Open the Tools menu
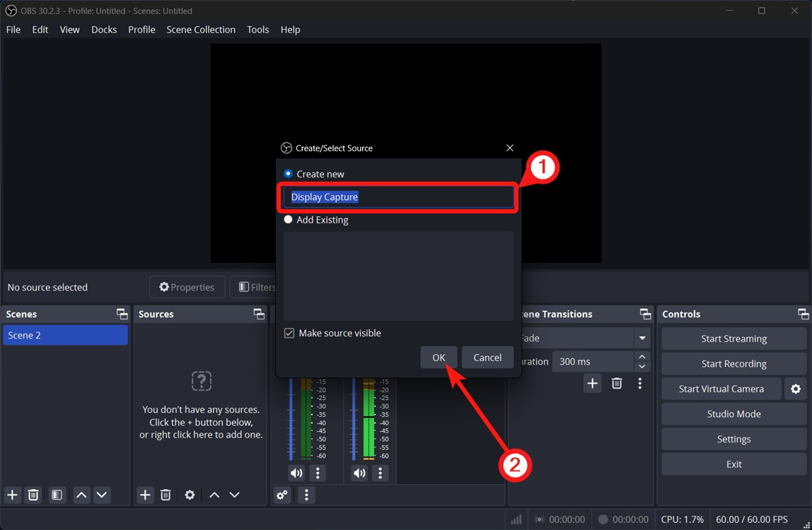The image size is (812, 530). pyautogui.click(x=257, y=30)
